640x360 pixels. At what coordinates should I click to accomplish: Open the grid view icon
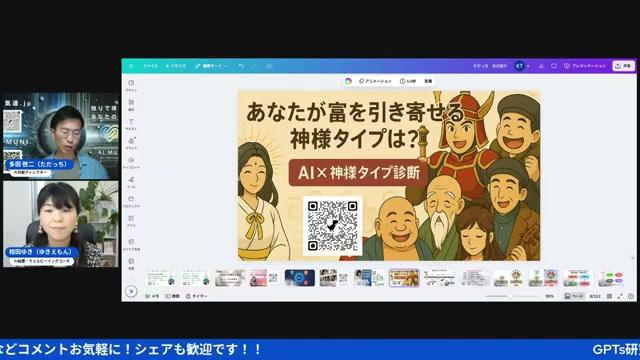(x=609, y=296)
